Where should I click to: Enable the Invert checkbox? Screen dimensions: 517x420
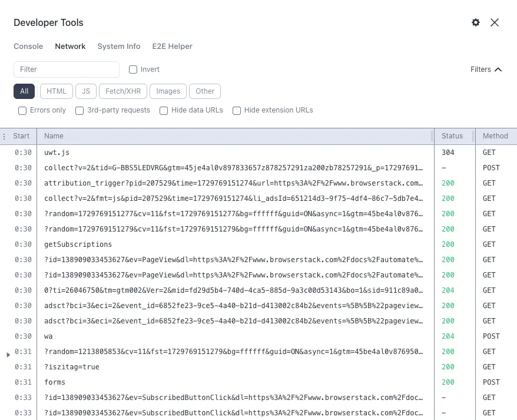pyautogui.click(x=133, y=70)
